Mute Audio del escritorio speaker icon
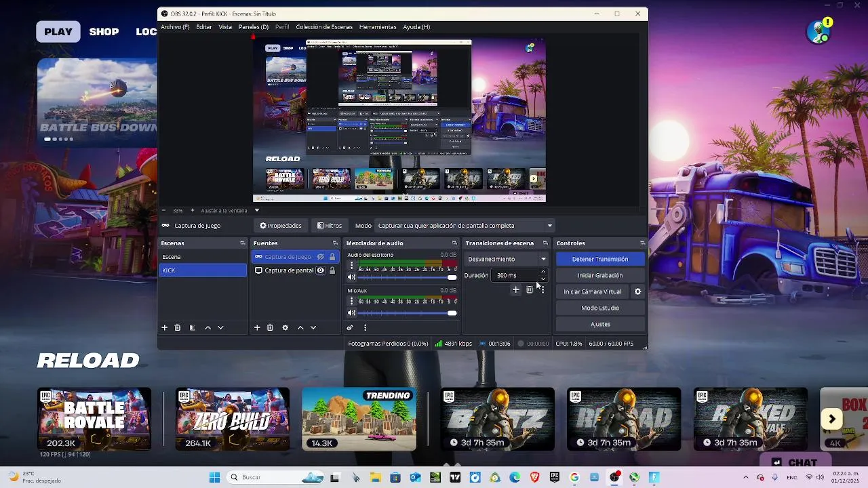The height and width of the screenshot is (488, 868). 351,277
